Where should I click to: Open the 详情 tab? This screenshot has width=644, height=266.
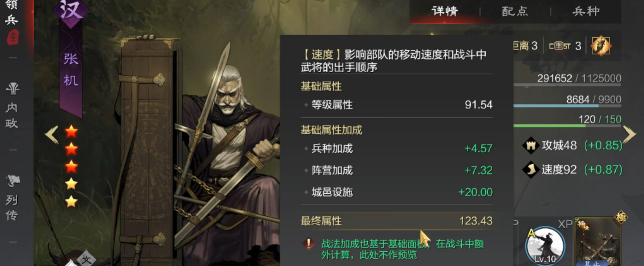tap(445, 11)
